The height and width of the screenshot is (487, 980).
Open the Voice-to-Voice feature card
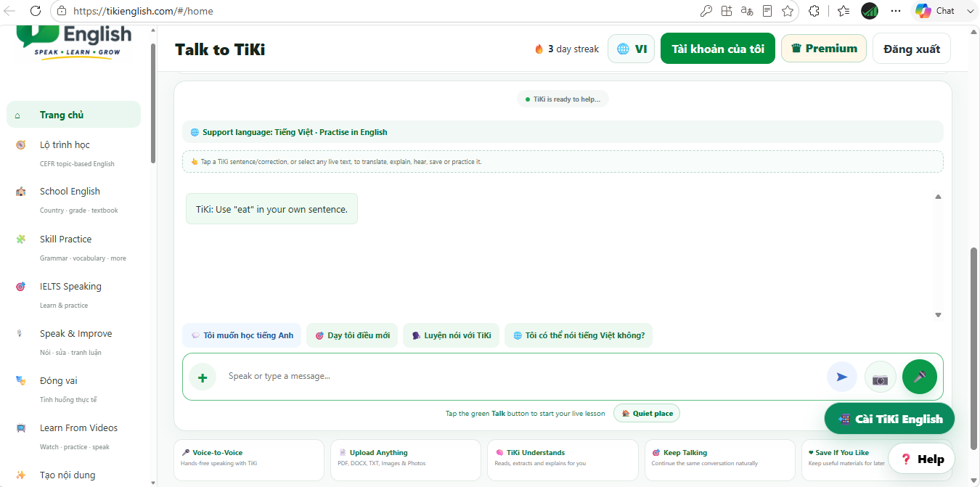click(249, 459)
